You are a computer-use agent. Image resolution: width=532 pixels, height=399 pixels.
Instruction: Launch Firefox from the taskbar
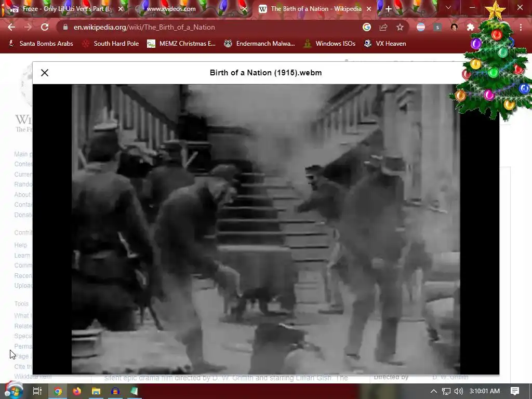[x=77, y=391]
